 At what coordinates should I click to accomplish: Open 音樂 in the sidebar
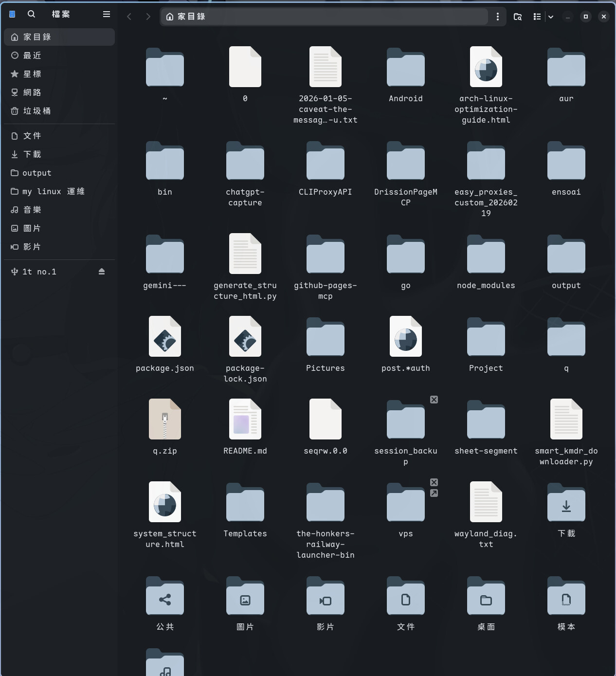tap(59, 210)
